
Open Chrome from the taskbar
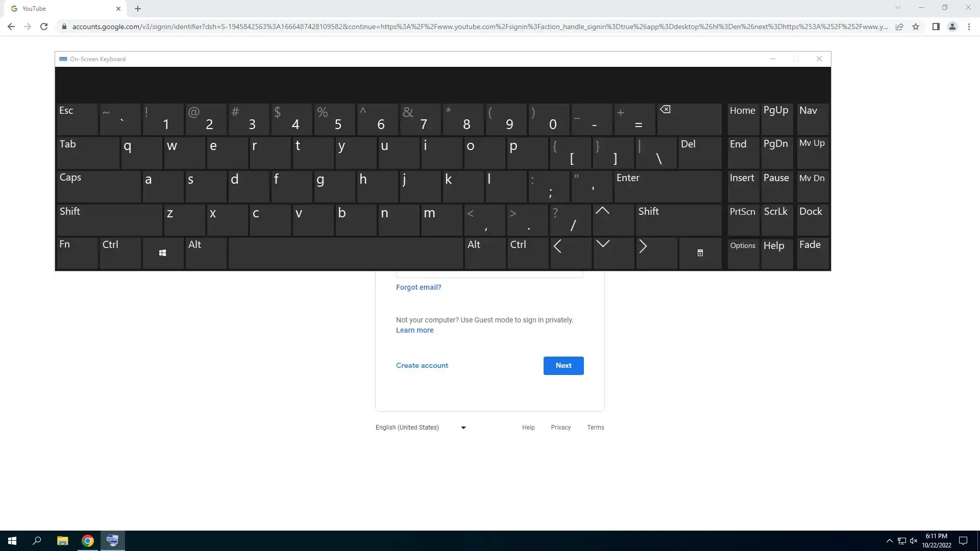coord(88,541)
